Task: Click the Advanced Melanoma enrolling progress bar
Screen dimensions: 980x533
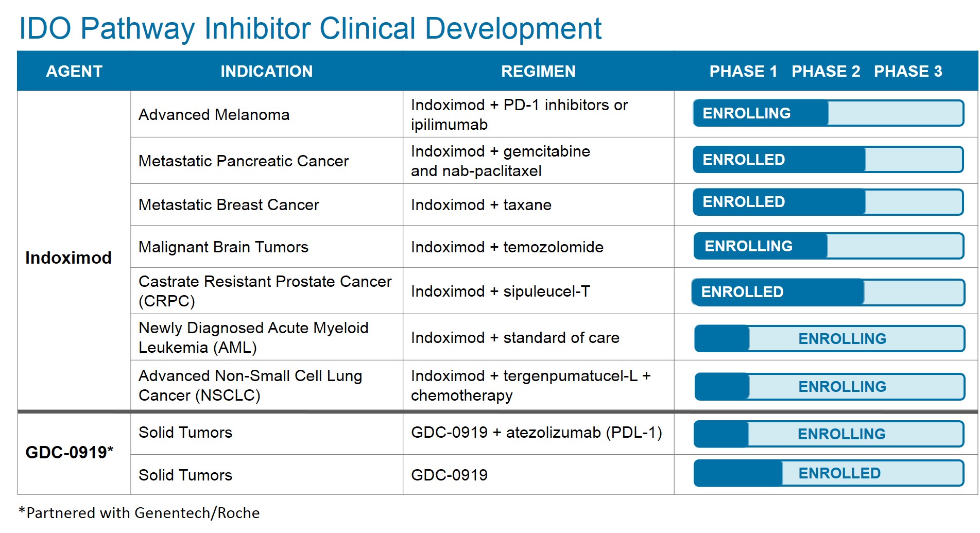Action: (828, 113)
